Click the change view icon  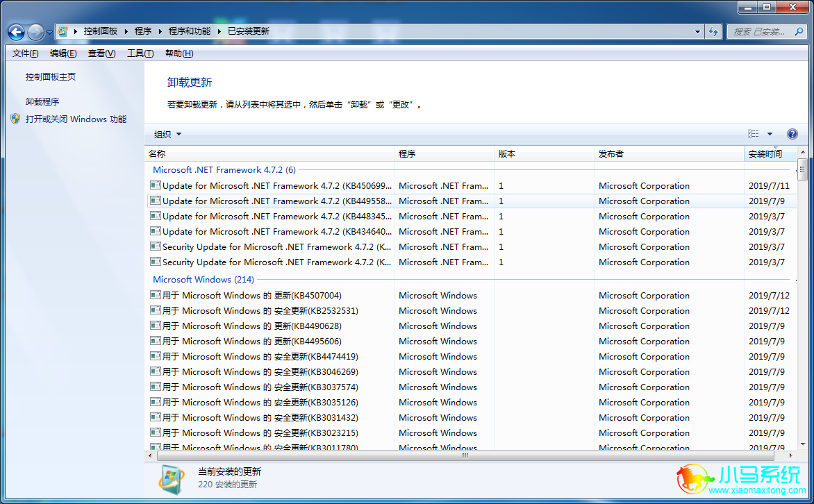click(754, 134)
